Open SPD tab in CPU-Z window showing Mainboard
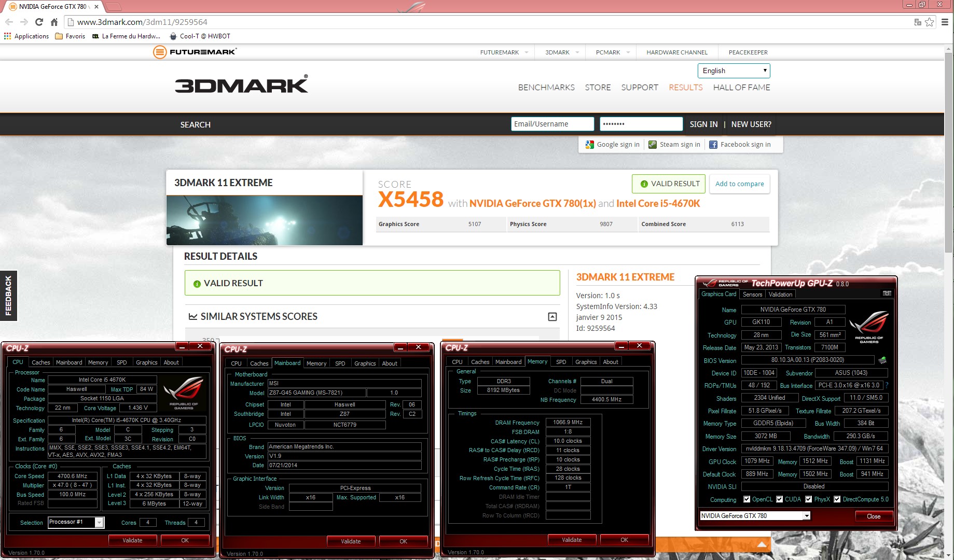Viewport: 954px width, 560px height. pyautogui.click(x=340, y=363)
